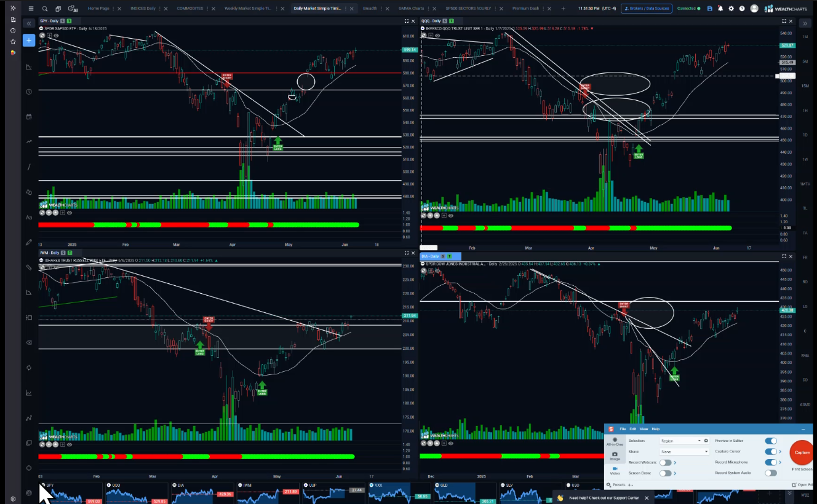Expand Capture Cursor options arrow in Snagit
The width and height of the screenshot is (817, 504).
[780, 451]
